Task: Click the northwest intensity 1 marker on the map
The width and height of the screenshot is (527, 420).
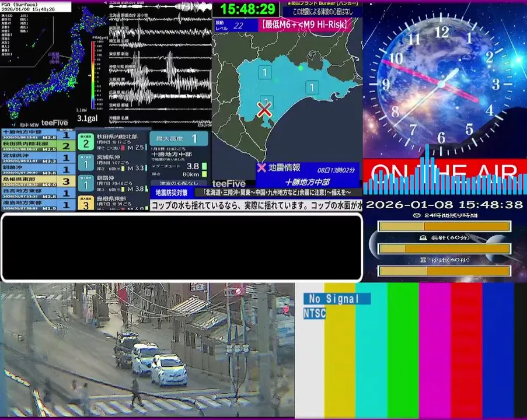Action: 265,72
